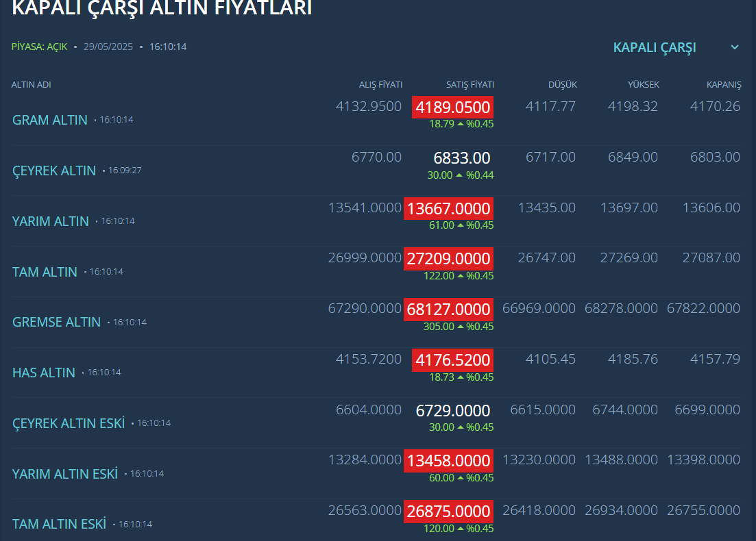
Task: Open YARIM ALTIN ESKİ entry
Action: coord(65,474)
